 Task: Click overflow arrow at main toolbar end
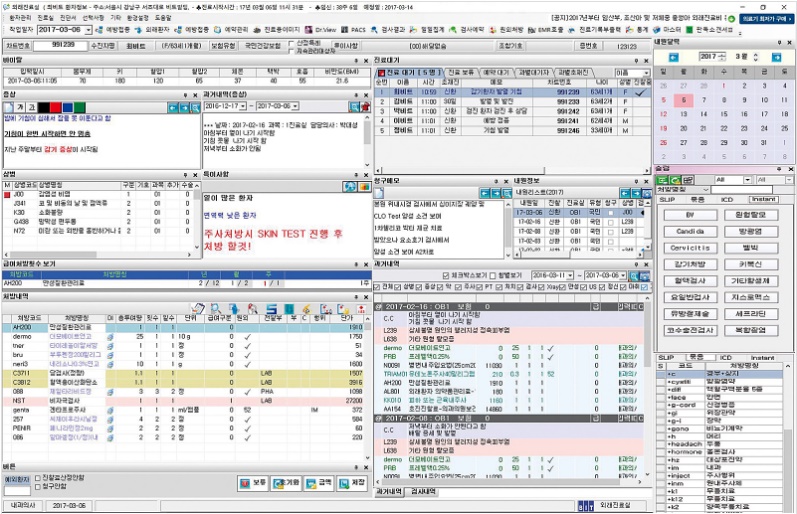[x=741, y=33]
